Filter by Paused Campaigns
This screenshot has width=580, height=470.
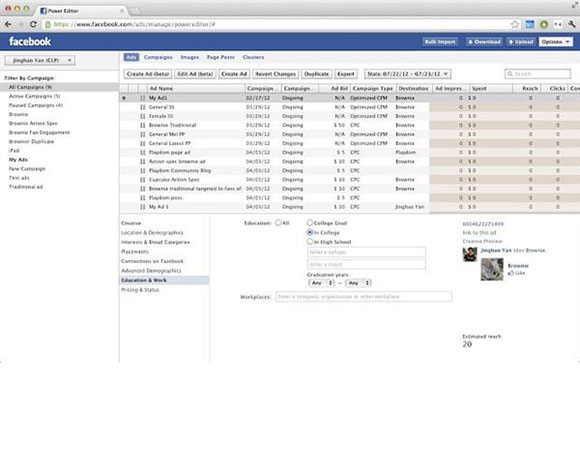click(36, 105)
